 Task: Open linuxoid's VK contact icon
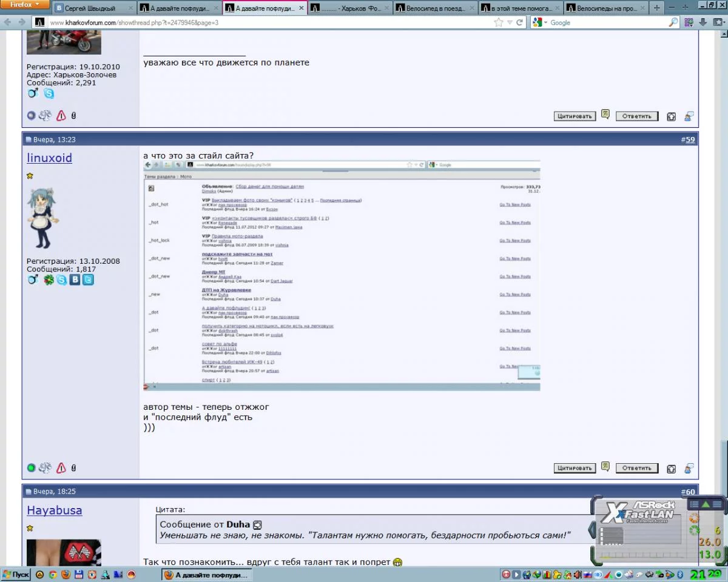(x=75, y=279)
